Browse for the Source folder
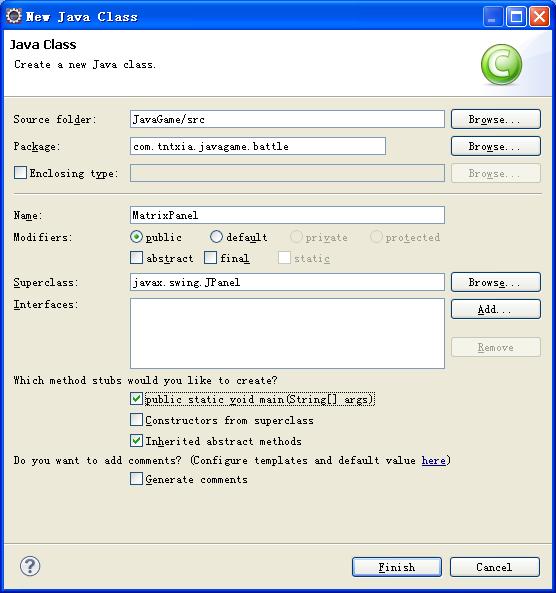Viewport: 556px width, 593px height. tap(495, 119)
